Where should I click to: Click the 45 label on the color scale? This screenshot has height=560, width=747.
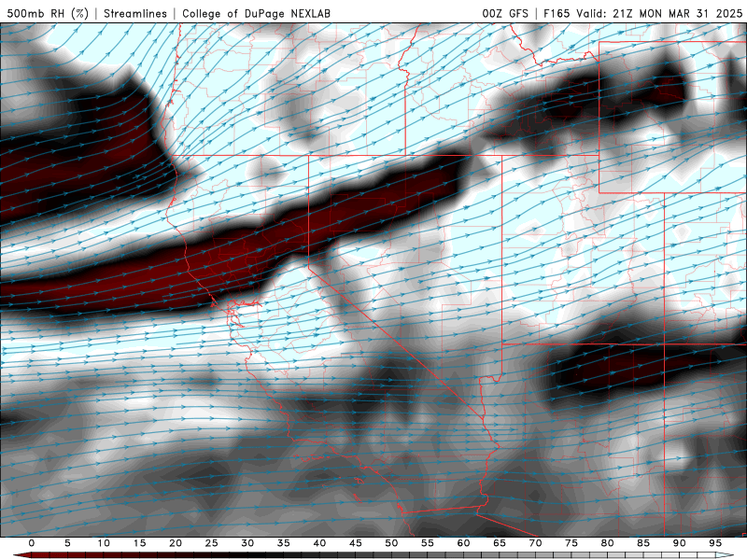(356, 543)
